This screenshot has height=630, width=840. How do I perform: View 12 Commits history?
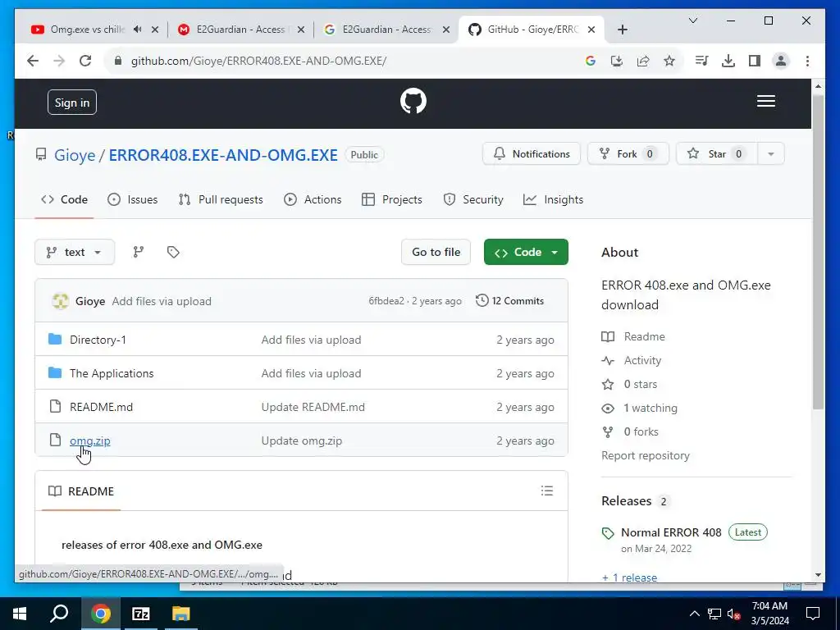(x=510, y=301)
